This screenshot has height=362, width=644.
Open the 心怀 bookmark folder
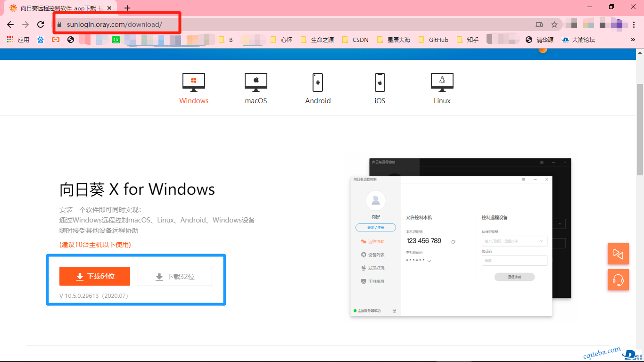tap(281, 40)
